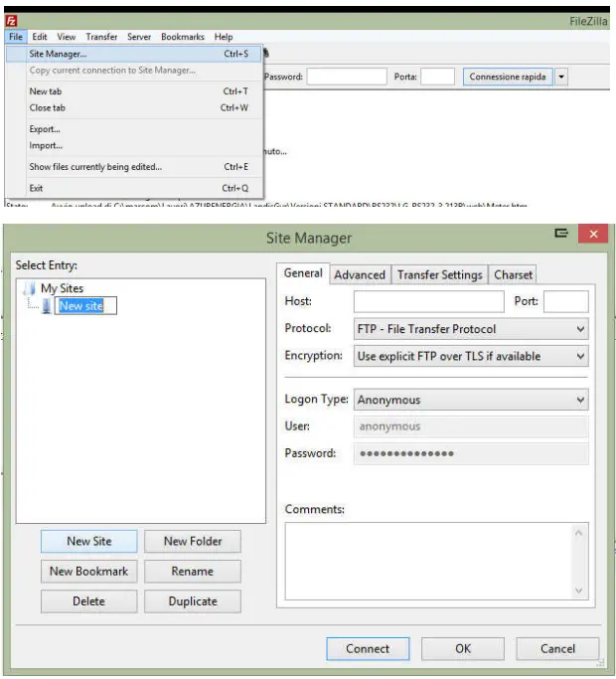The height and width of the screenshot is (679, 616).
Task: Close the Site Manager dialog
Action: (593, 234)
